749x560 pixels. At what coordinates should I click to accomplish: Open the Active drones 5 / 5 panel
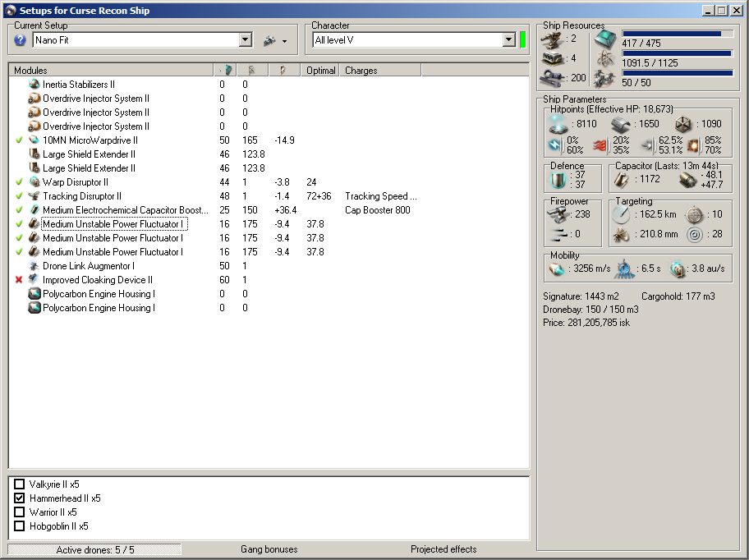pos(94,549)
